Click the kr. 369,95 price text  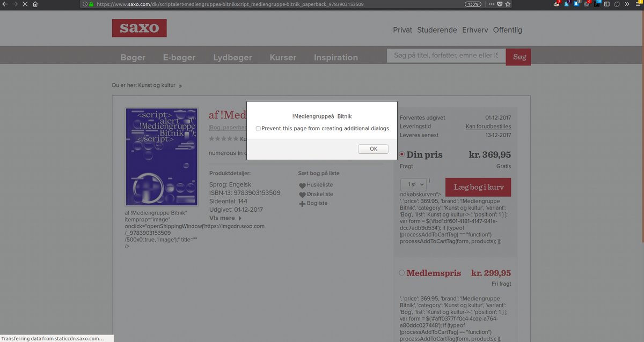click(x=490, y=154)
